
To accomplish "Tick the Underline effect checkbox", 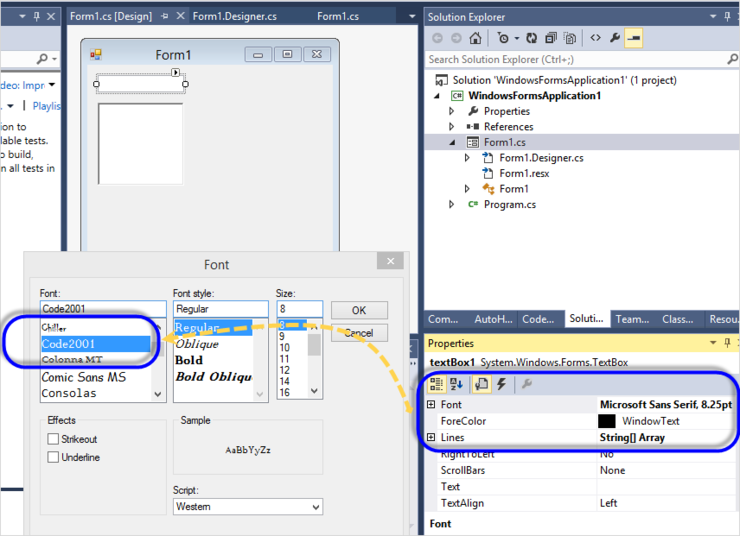I will (x=53, y=458).
